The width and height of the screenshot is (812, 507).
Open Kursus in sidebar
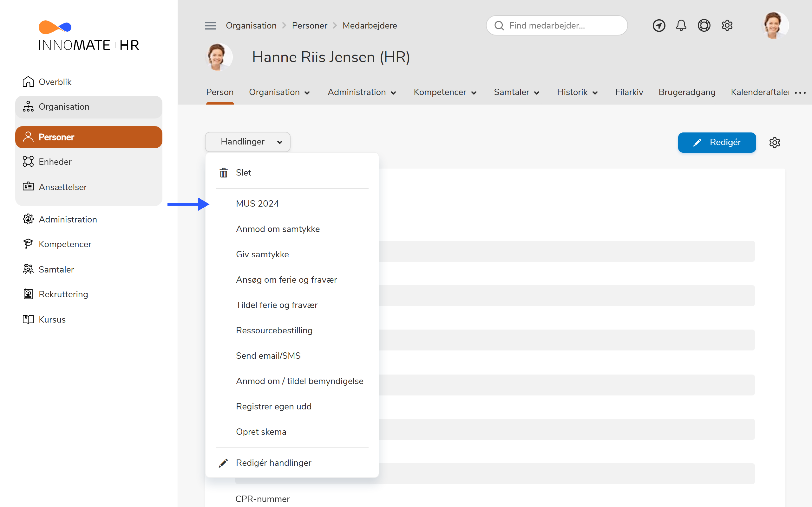pos(52,319)
